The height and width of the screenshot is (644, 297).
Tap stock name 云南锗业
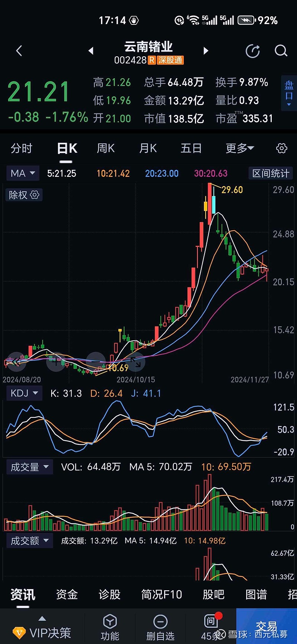tap(148, 47)
